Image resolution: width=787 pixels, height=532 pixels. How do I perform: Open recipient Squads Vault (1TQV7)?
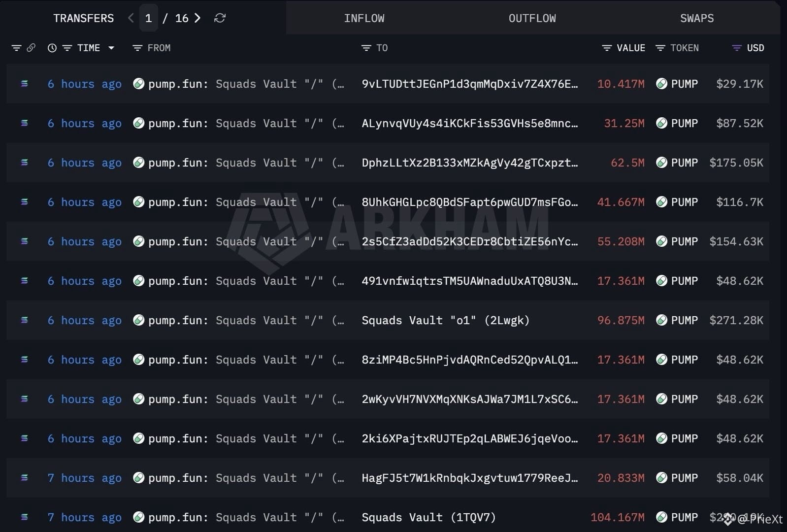429,517
